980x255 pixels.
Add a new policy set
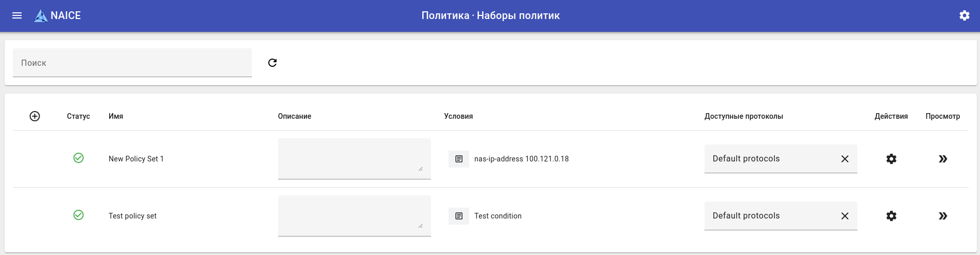click(x=35, y=116)
